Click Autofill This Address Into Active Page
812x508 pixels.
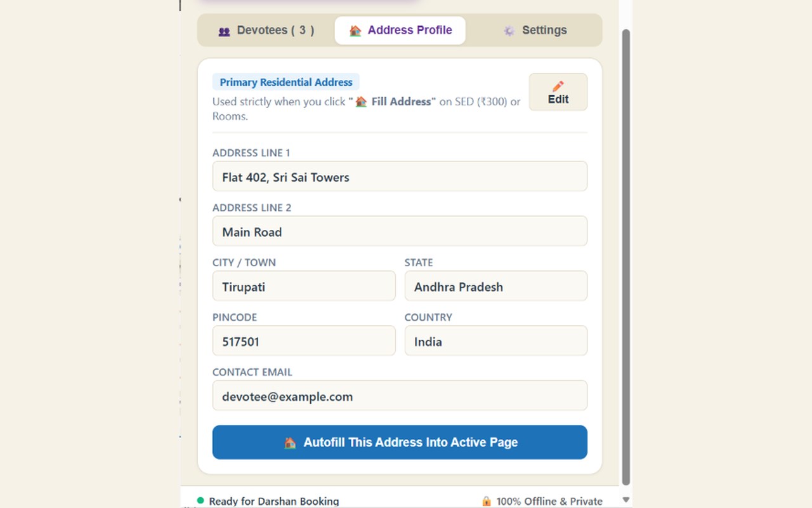tap(400, 442)
